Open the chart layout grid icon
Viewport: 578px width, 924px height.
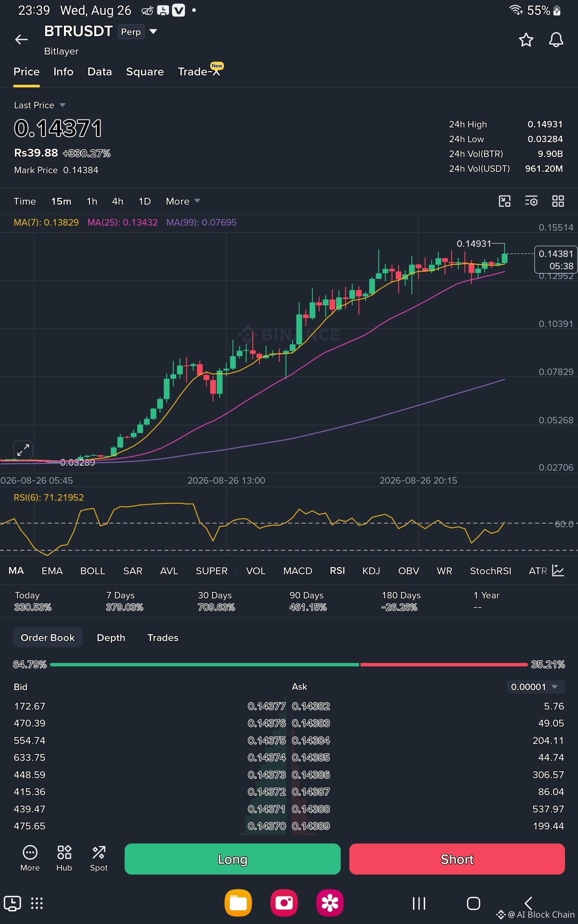click(x=558, y=201)
